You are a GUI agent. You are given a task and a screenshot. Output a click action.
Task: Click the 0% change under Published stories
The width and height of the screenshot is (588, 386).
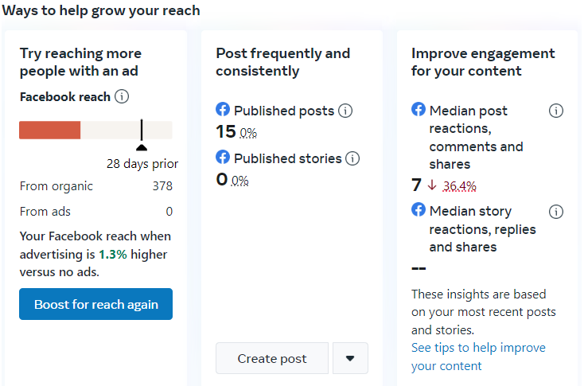pos(240,181)
